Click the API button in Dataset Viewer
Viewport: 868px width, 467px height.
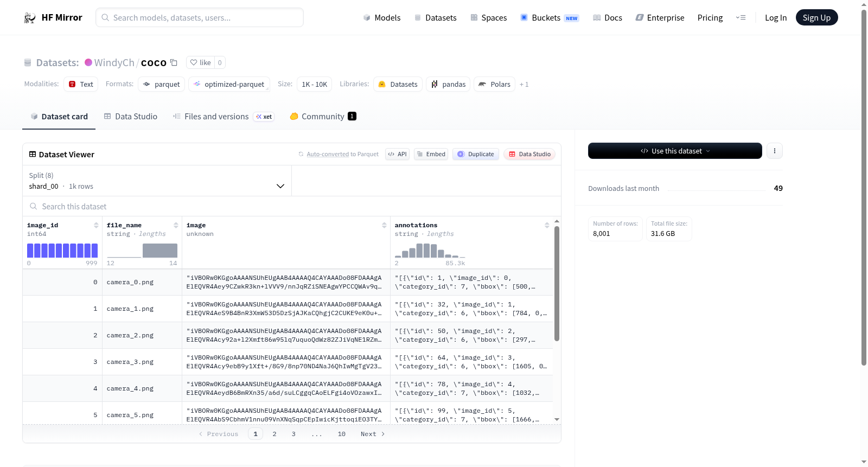click(397, 154)
